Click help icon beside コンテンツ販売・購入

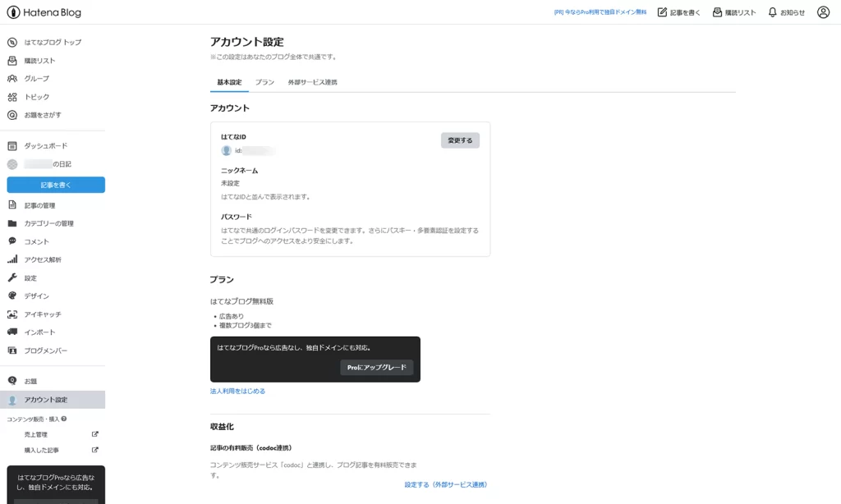64,419
